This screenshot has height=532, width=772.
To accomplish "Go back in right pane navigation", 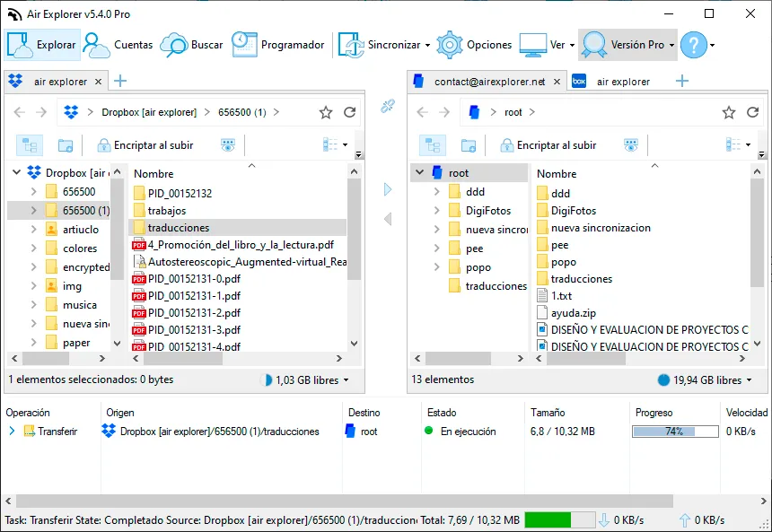I will pos(423,112).
